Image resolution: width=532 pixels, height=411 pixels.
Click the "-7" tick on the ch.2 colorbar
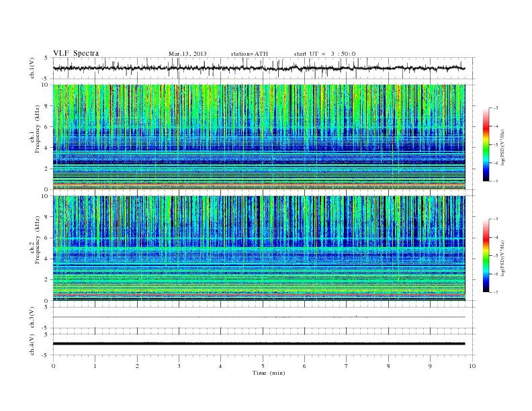pos(496,292)
